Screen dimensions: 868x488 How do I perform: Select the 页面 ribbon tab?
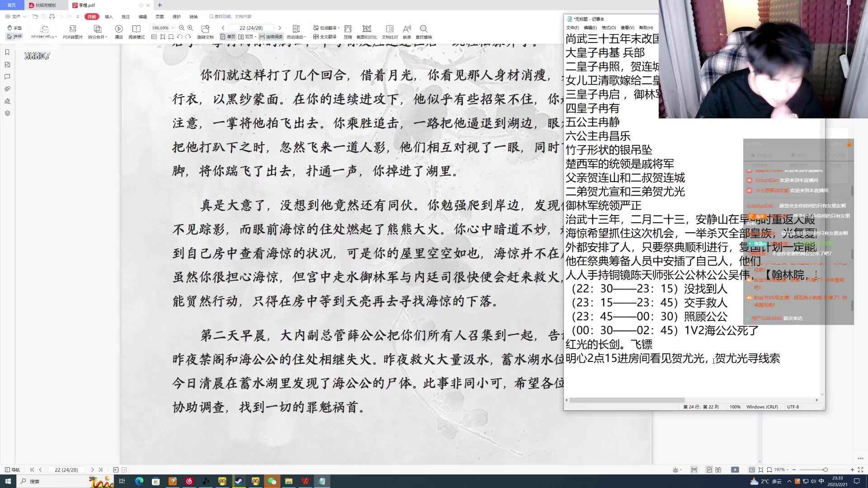(x=160, y=17)
